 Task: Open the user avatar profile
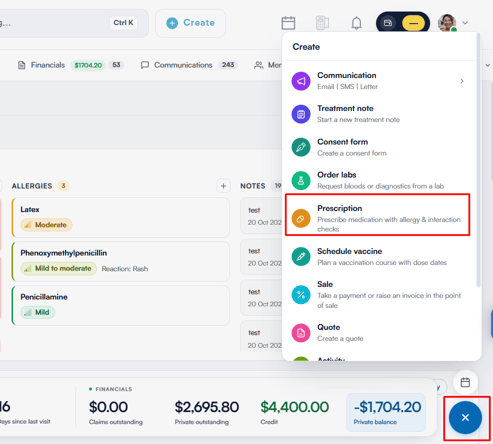[447, 23]
